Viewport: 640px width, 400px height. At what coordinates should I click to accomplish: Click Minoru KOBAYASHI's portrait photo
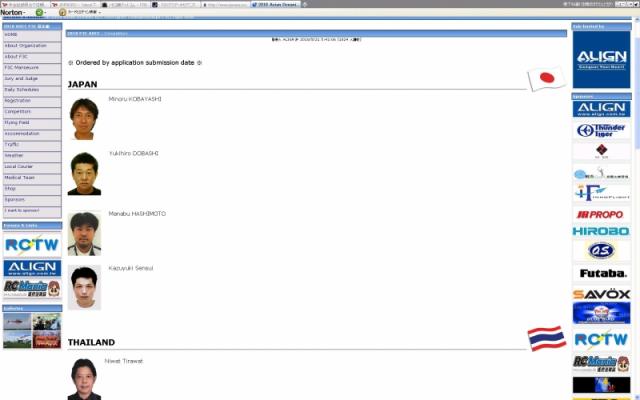(84, 117)
